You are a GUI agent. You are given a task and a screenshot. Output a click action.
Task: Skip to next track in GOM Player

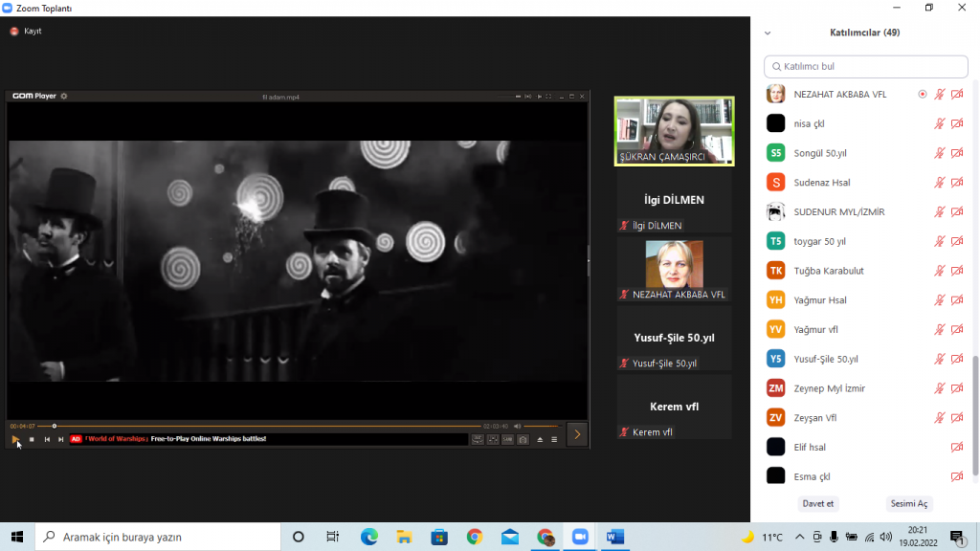click(x=61, y=439)
